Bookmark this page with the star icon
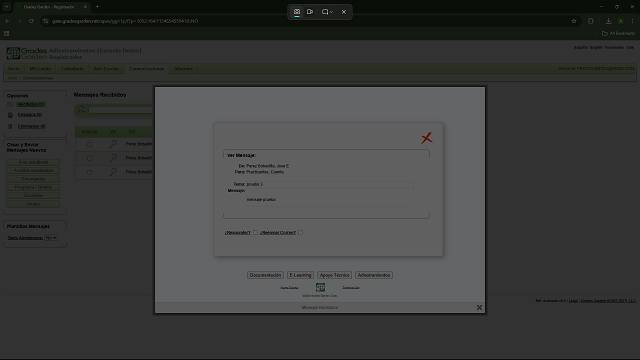Viewport: 640px width, 360px height. pyautogui.click(x=573, y=21)
